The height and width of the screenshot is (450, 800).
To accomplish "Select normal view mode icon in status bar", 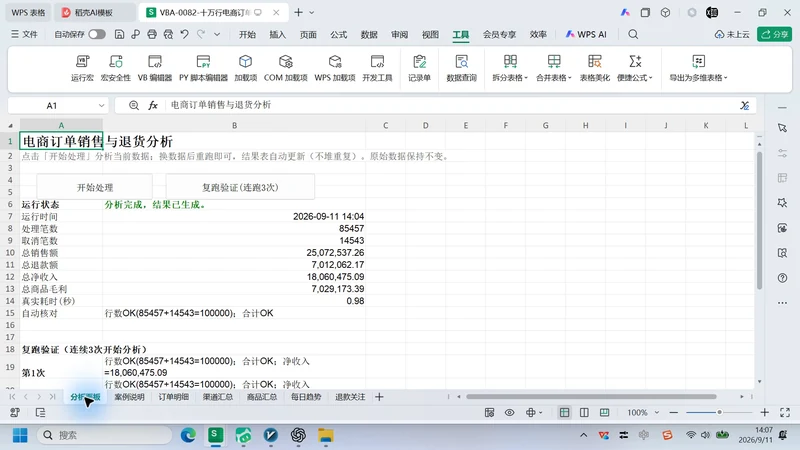I will [564, 412].
